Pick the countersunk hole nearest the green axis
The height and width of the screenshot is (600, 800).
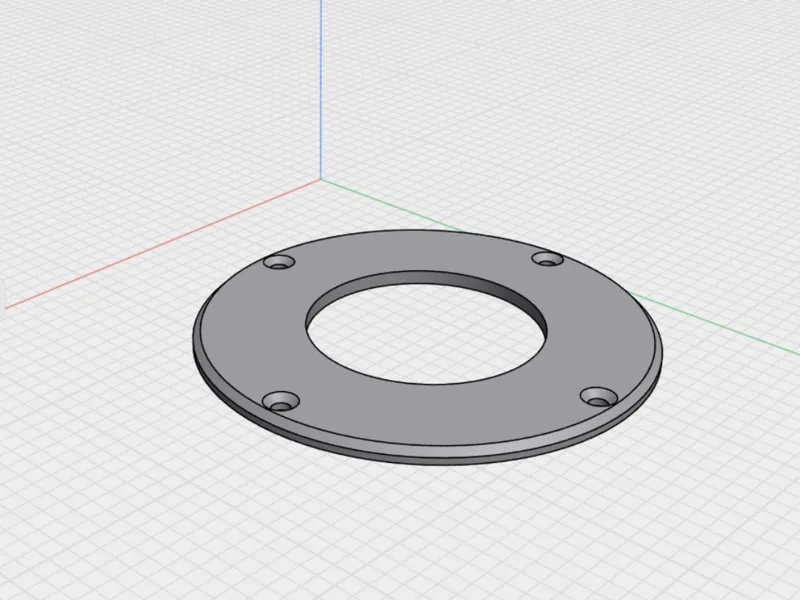[x=547, y=259]
